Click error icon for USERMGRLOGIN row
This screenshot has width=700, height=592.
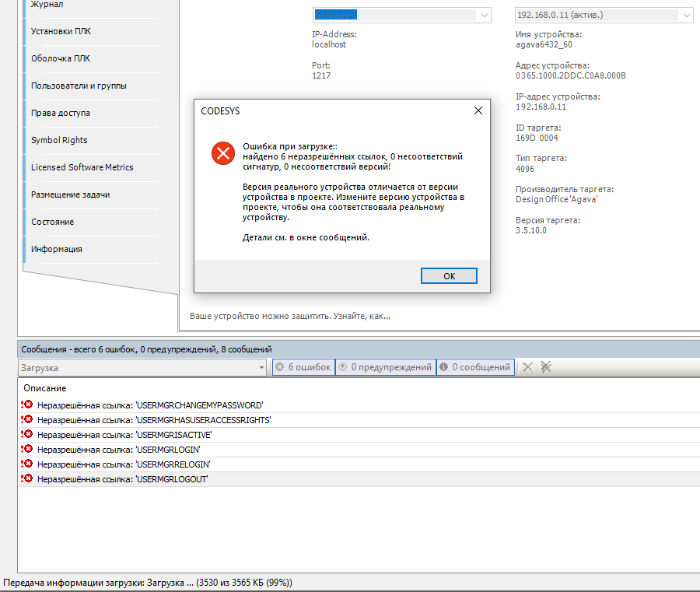click(x=26, y=450)
